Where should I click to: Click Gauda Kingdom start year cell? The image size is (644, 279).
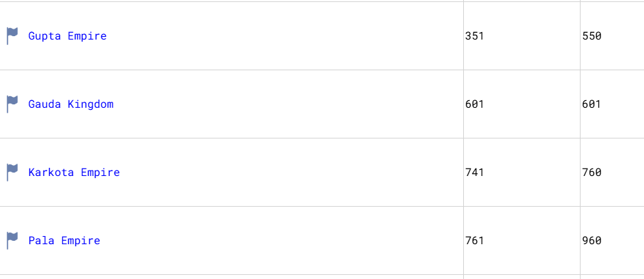[x=474, y=104]
